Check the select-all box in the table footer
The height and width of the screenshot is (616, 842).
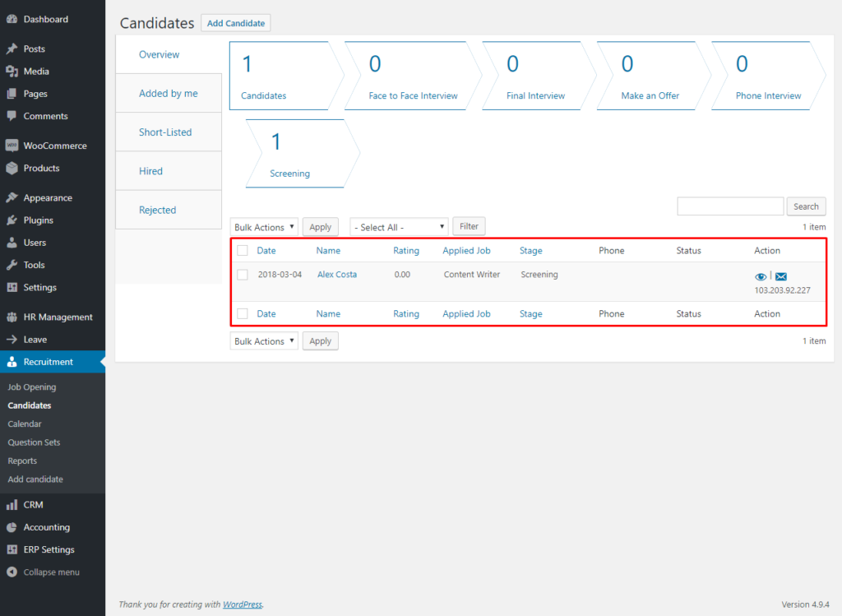pyautogui.click(x=242, y=313)
